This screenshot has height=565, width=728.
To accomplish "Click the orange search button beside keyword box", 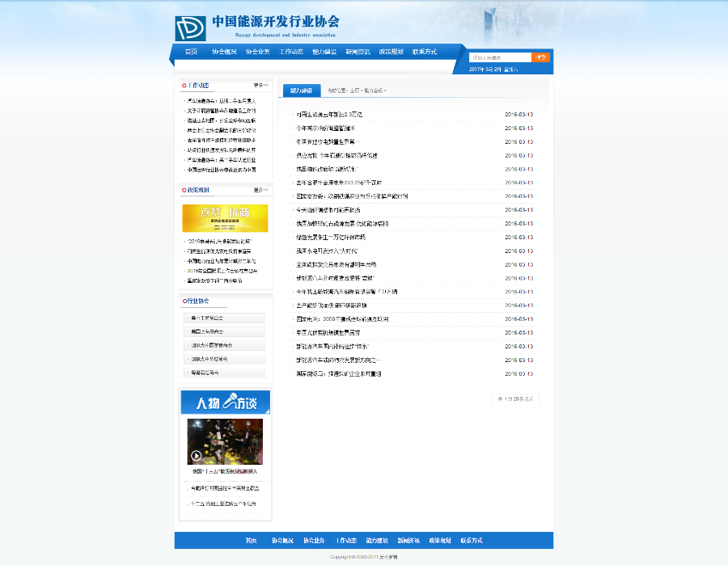I will coord(539,57).
